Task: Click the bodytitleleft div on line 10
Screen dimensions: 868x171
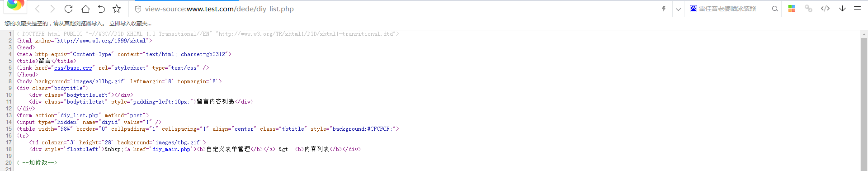Action: point(81,95)
